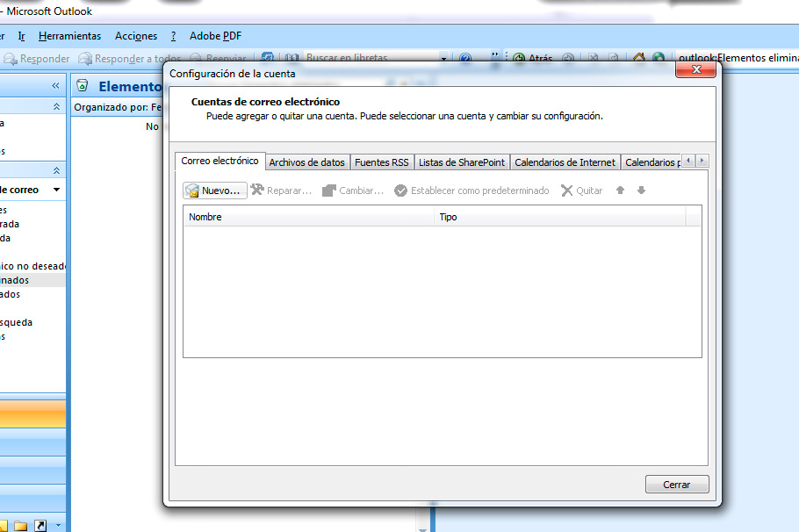The width and height of the screenshot is (799, 532).
Task: Switch to the Correo electrónico tab
Action: [220, 161]
